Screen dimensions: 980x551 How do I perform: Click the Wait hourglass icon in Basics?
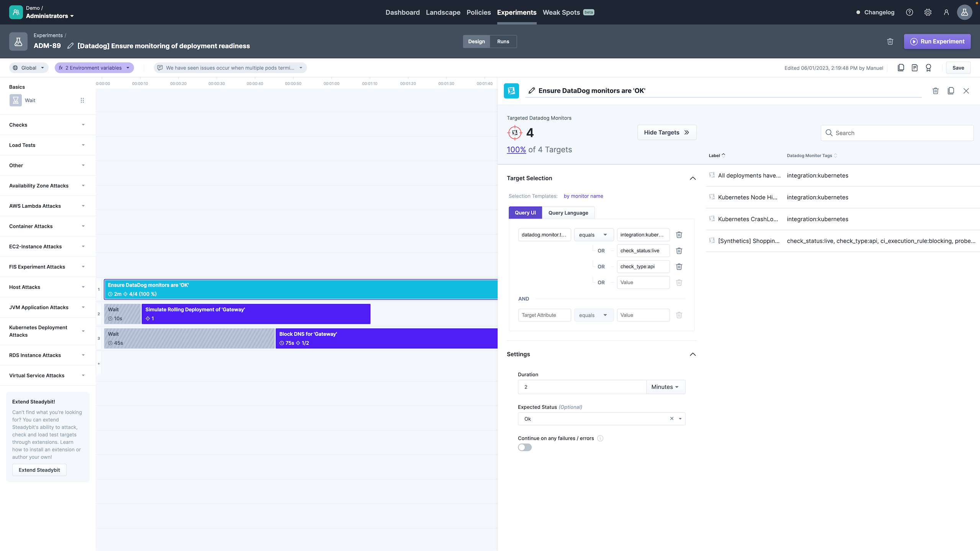(16, 100)
